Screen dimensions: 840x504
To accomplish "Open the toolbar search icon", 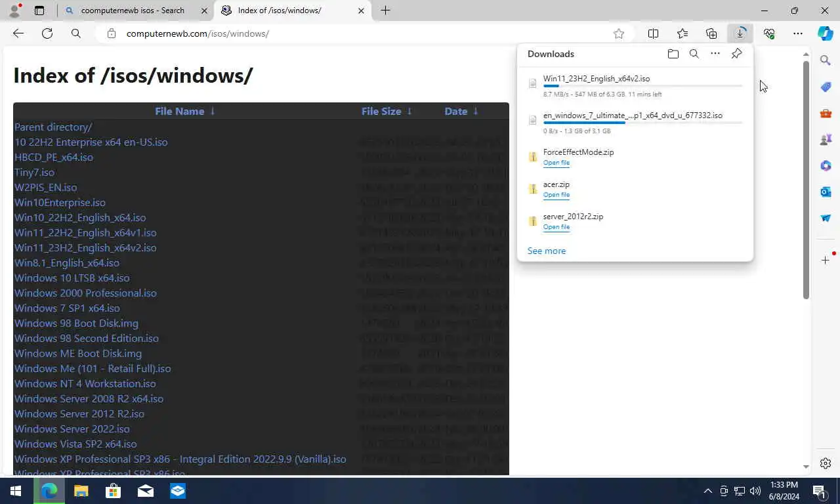I will click(76, 33).
